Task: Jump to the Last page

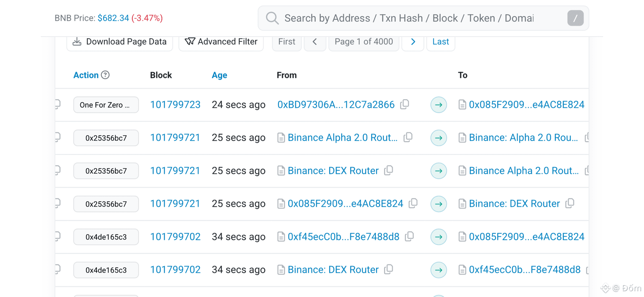Action: (x=441, y=42)
